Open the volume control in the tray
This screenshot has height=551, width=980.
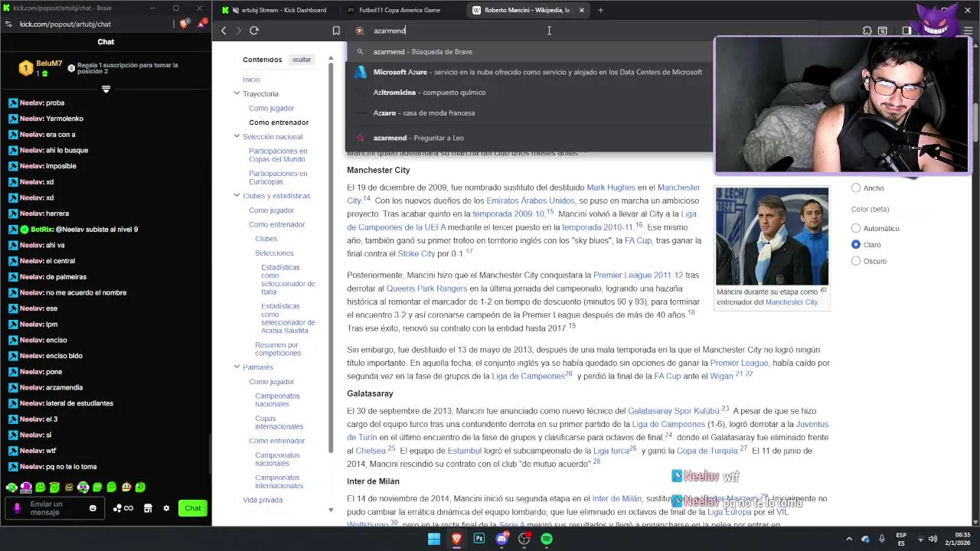pos(933,539)
